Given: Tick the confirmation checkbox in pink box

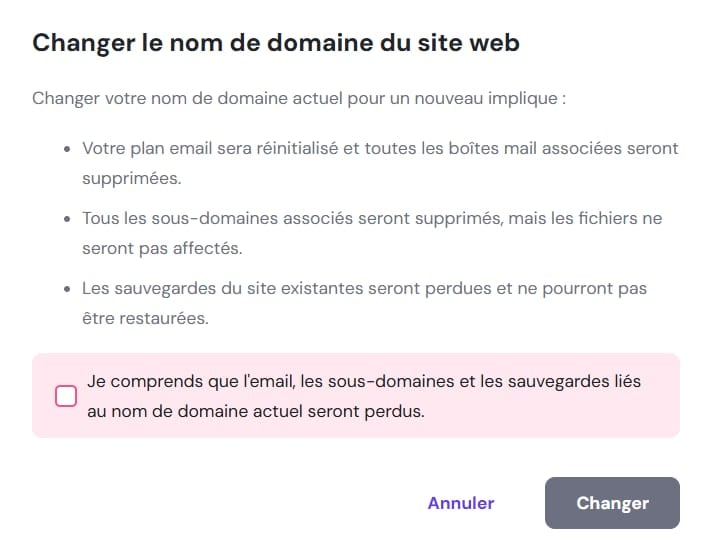Looking at the screenshot, I should pyautogui.click(x=66, y=396).
